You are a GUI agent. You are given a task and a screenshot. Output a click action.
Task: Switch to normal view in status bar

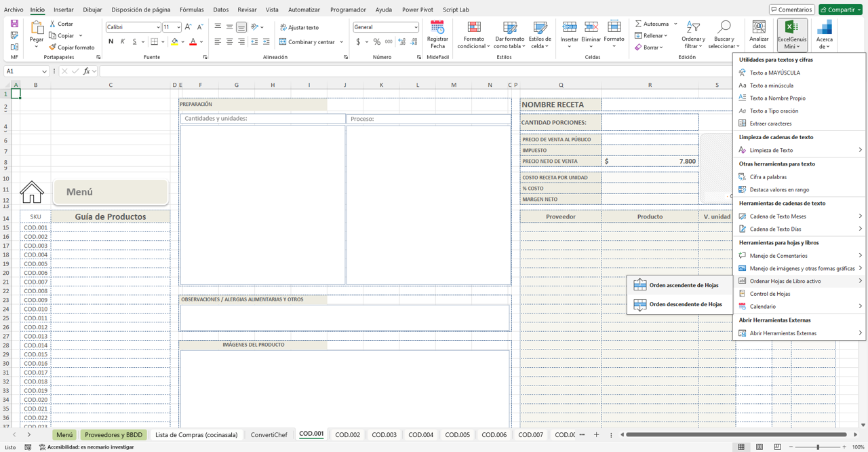point(741,447)
